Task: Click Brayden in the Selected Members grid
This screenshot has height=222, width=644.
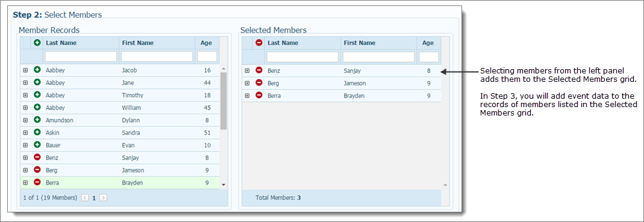Action: coord(354,96)
